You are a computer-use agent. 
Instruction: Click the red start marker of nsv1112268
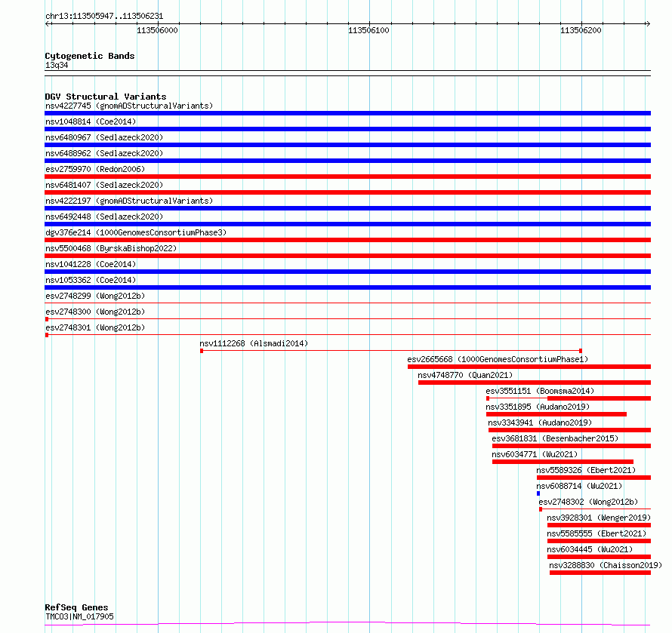click(202, 351)
